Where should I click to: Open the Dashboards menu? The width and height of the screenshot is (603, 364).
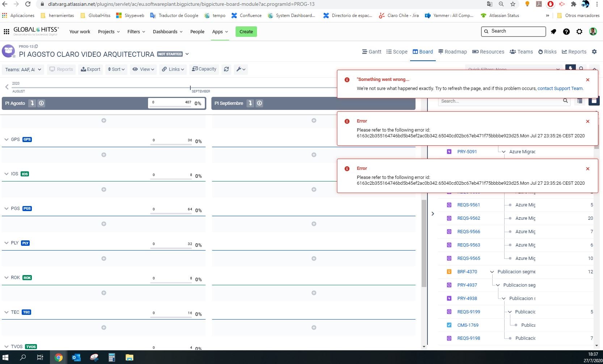click(168, 31)
